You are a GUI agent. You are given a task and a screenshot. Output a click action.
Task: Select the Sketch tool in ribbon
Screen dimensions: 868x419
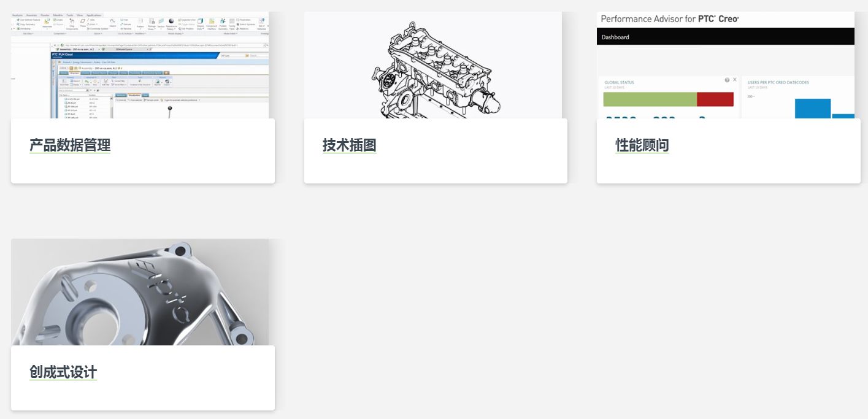click(x=112, y=21)
